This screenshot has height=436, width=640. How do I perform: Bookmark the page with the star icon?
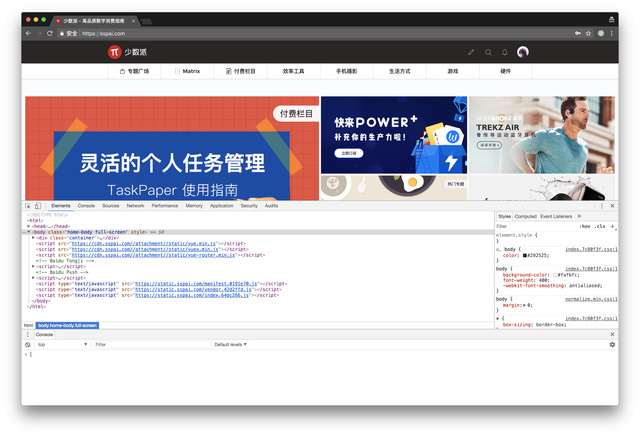click(589, 33)
